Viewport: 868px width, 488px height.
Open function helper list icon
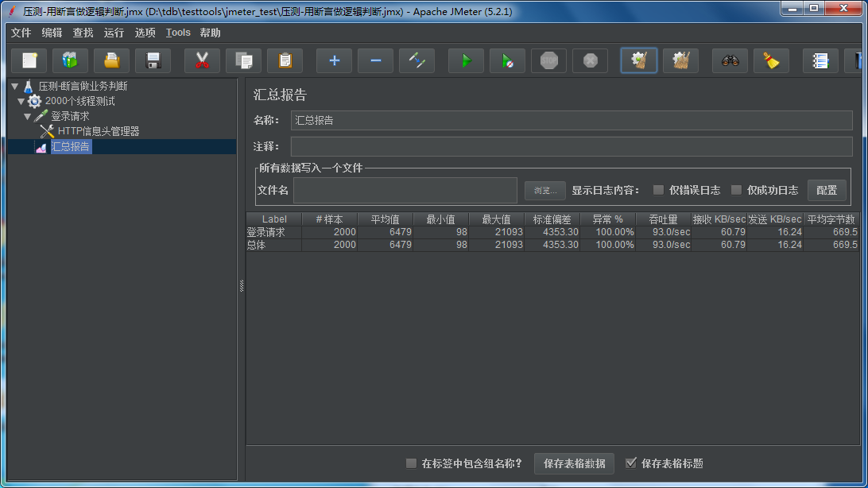click(x=820, y=60)
